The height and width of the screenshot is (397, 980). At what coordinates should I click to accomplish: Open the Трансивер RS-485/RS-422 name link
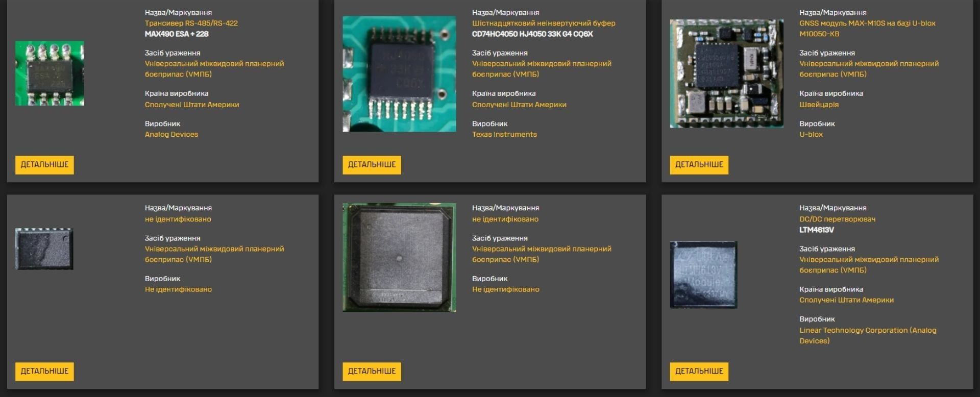click(191, 23)
